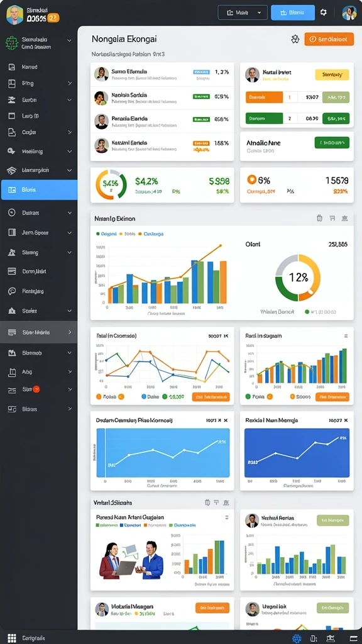Screen dimensions: 362x644
Task: Click the flower-shaped settings icon beside orange button
Action: (x=295, y=39)
